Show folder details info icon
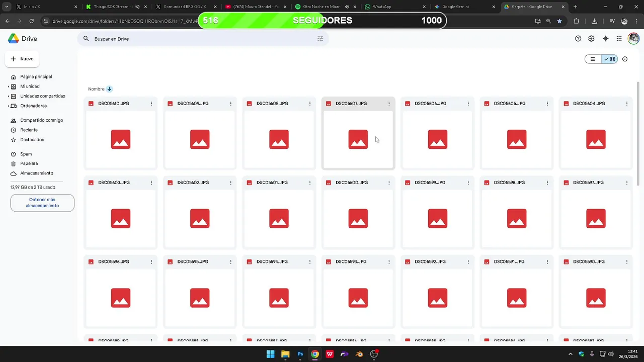644x362 pixels. pyautogui.click(x=625, y=59)
